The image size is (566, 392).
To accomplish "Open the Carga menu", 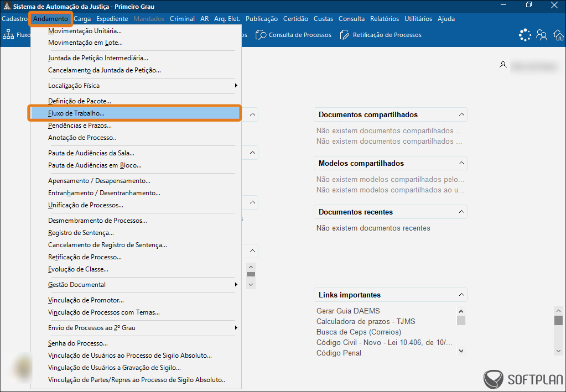I will 82,19.
